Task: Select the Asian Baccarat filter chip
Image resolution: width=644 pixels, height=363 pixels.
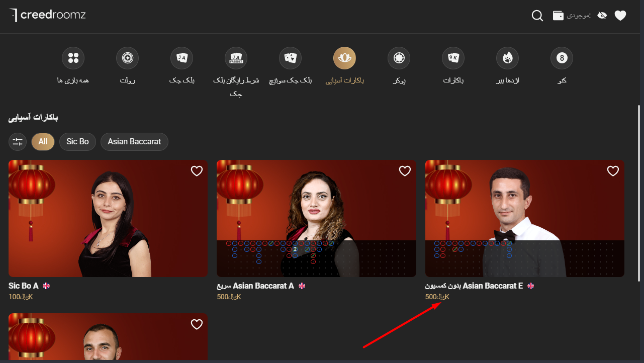Action: [x=134, y=142]
